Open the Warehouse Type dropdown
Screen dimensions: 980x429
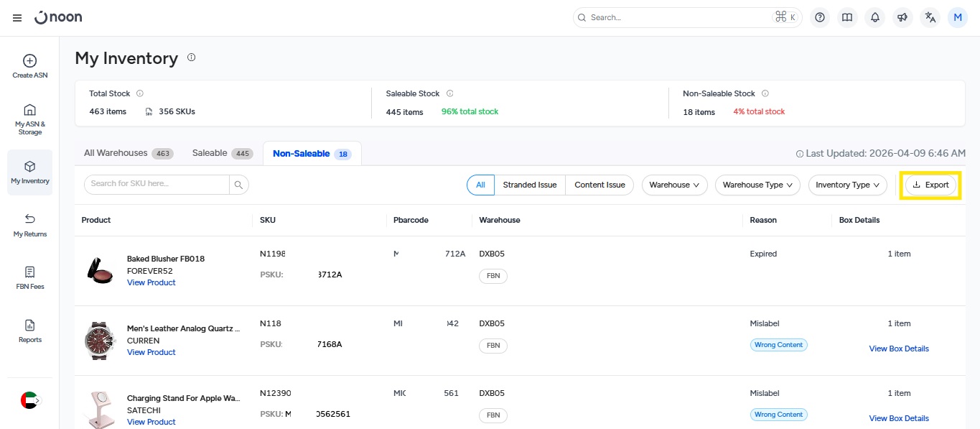(757, 185)
